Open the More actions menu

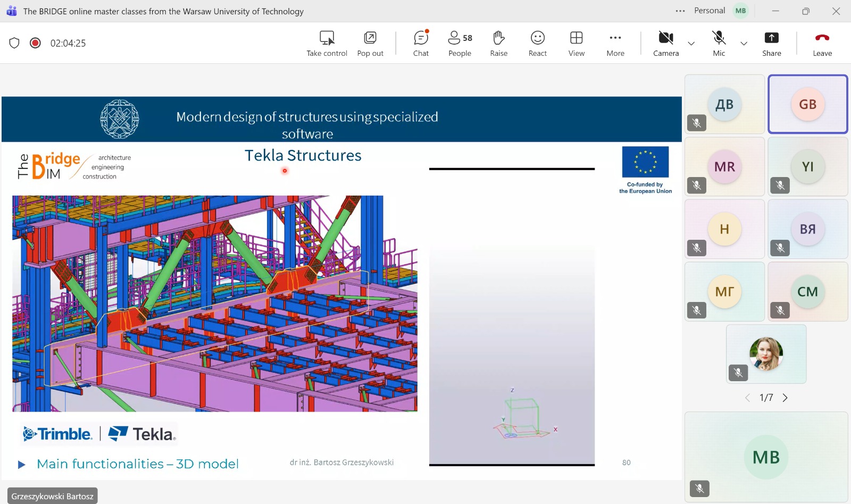(615, 43)
